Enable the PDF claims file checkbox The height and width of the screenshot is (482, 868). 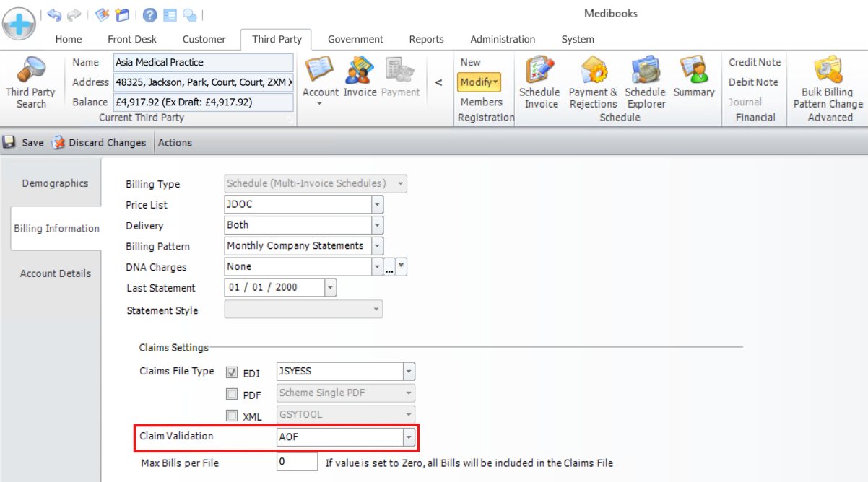(232, 394)
